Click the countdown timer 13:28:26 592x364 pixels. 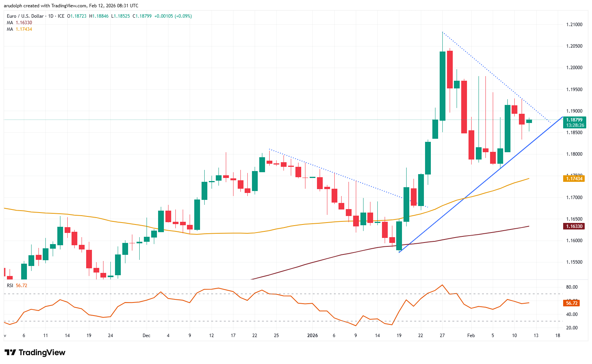(574, 125)
